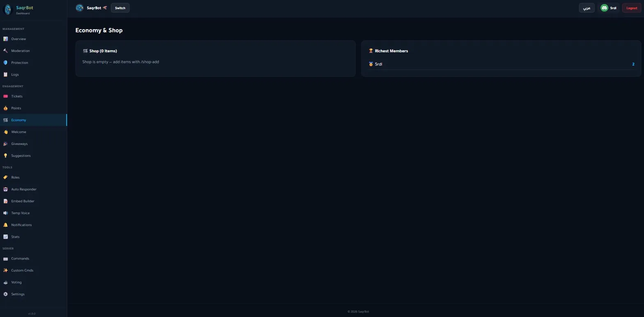Click the Welcome waving hand icon

point(5,132)
